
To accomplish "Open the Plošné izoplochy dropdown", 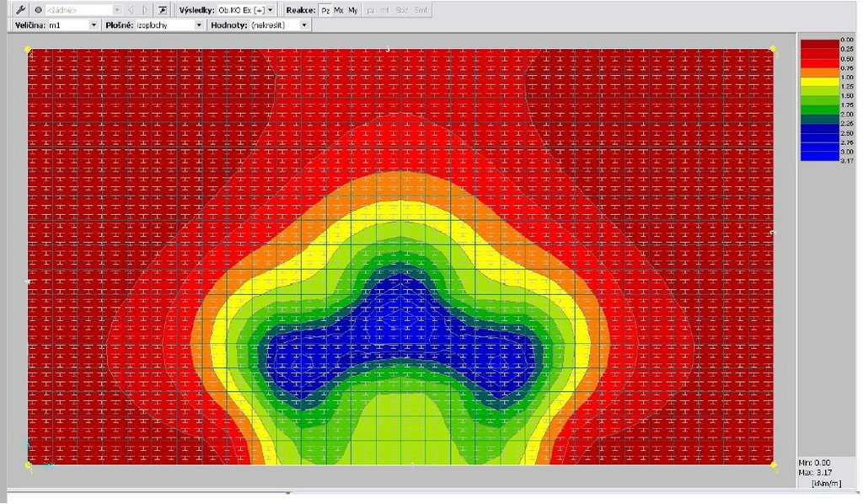I will coord(199,25).
